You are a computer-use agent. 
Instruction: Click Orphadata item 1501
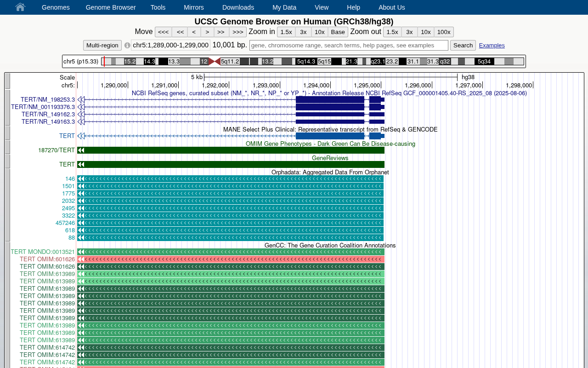click(68, 186)
